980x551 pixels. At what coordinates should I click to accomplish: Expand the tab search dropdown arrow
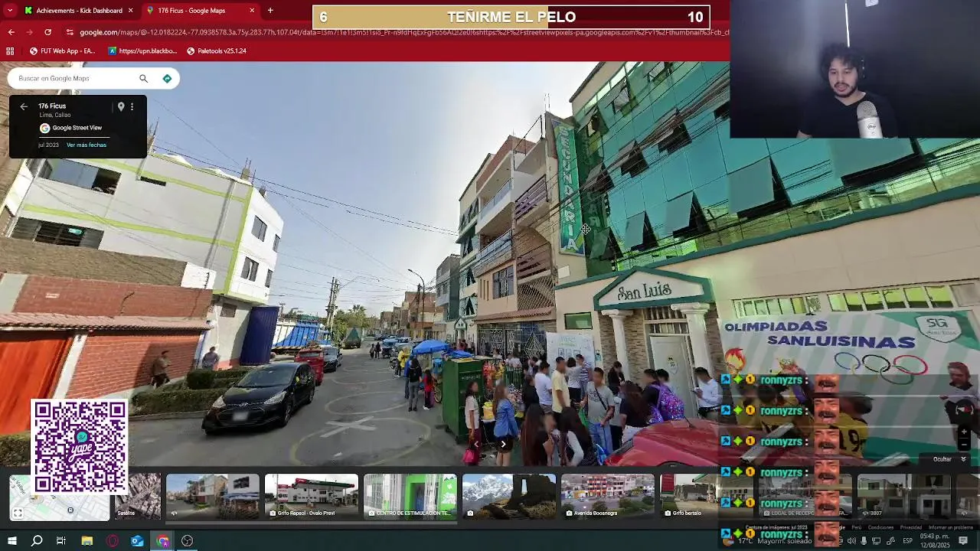coord(8,11)
